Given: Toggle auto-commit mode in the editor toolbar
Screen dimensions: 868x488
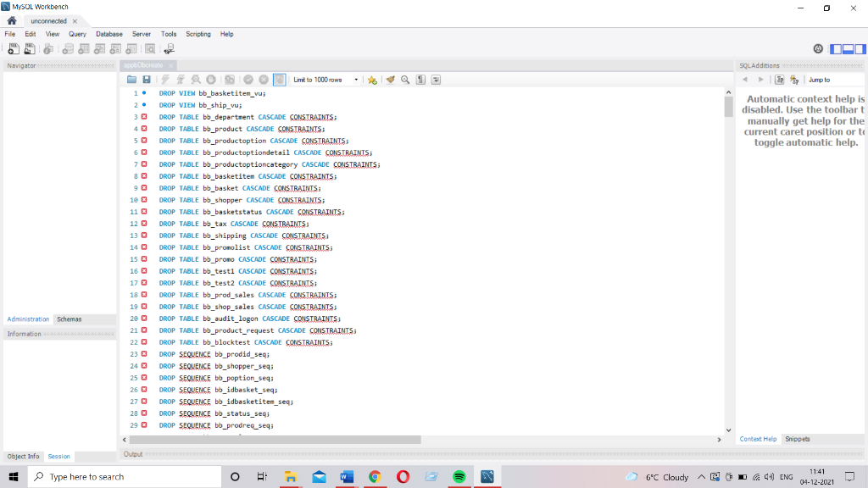Looking at the screenshot, I should (x=280, y=79).
